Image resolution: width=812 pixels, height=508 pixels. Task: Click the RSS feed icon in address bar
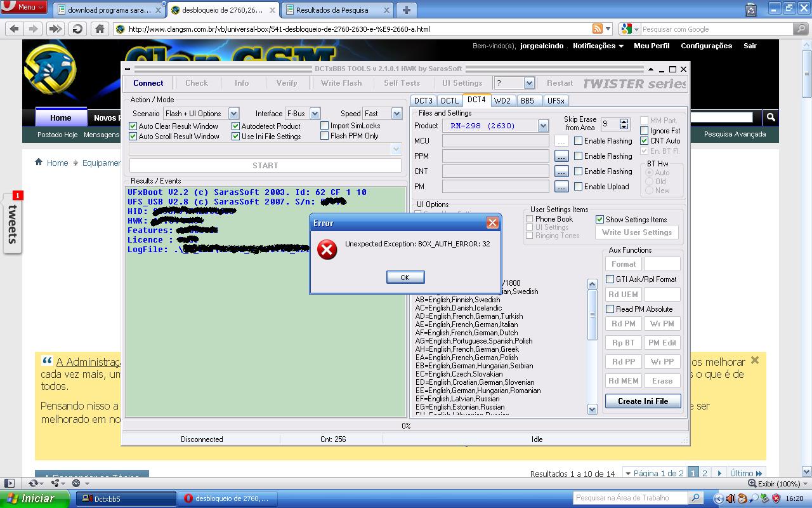click(x=597, y=29)
